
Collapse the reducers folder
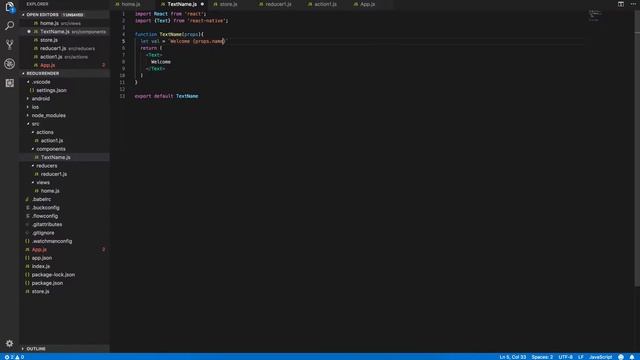tap(64, 166)
